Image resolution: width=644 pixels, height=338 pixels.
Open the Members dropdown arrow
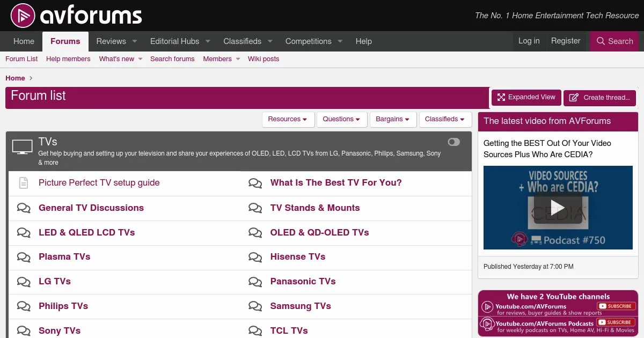point(238,59)
